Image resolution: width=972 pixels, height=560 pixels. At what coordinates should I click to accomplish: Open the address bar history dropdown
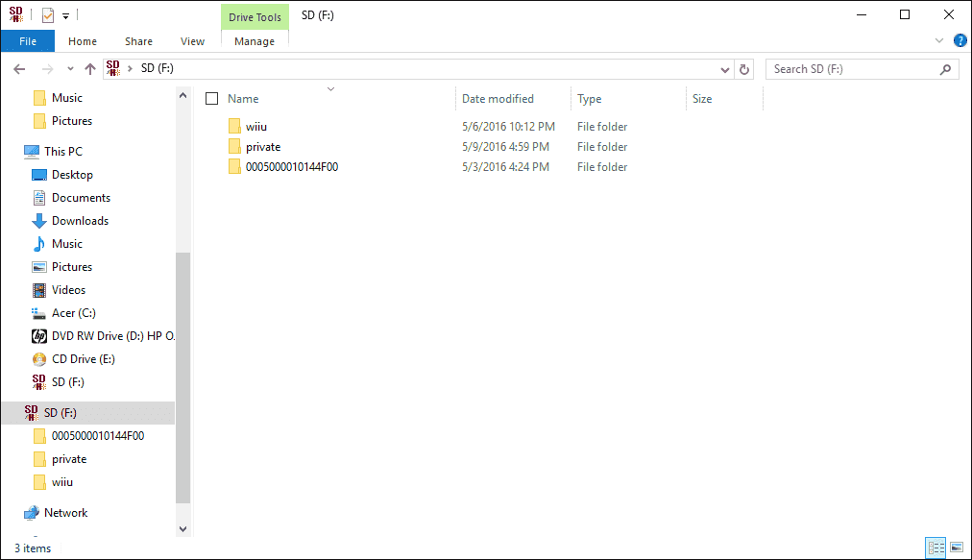tap(724, 69)
